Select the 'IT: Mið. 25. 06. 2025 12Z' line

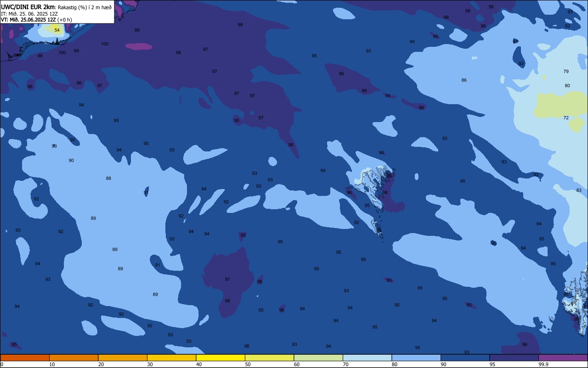pos(29,13)
